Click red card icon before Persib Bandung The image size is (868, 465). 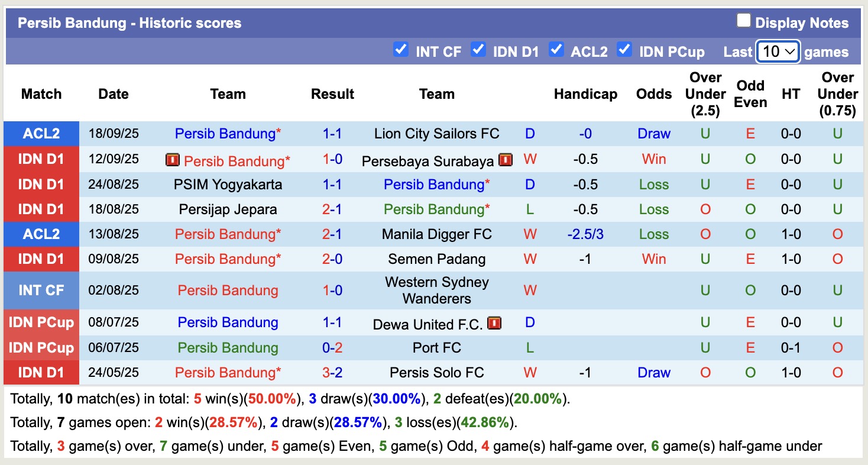coord(173,160)
